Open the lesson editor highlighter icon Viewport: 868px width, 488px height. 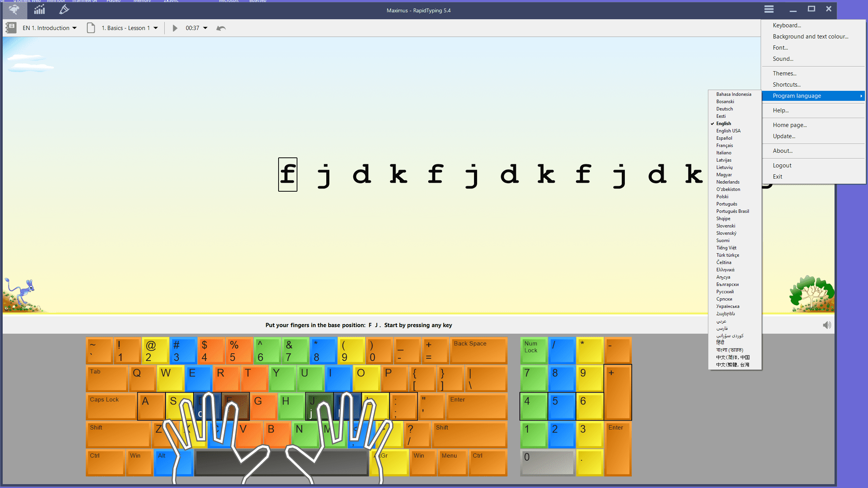(x=64, y=10)
